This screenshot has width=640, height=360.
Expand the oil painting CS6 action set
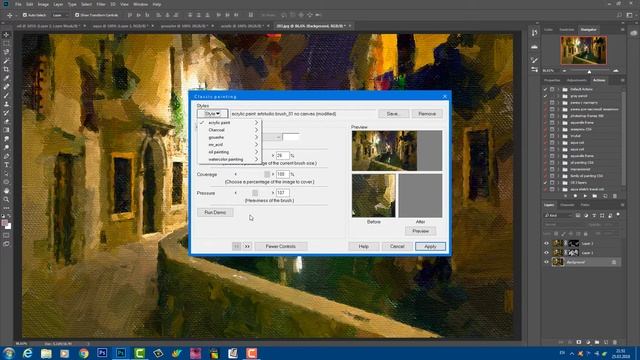[558, 162]
